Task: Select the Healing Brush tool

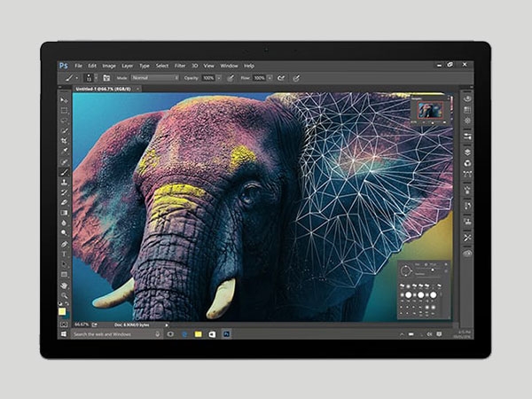Action: (x=64, y=162)
